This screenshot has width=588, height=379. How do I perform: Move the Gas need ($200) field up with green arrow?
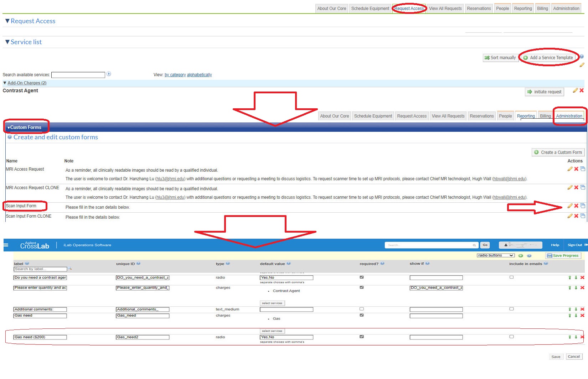click(569, 337)
